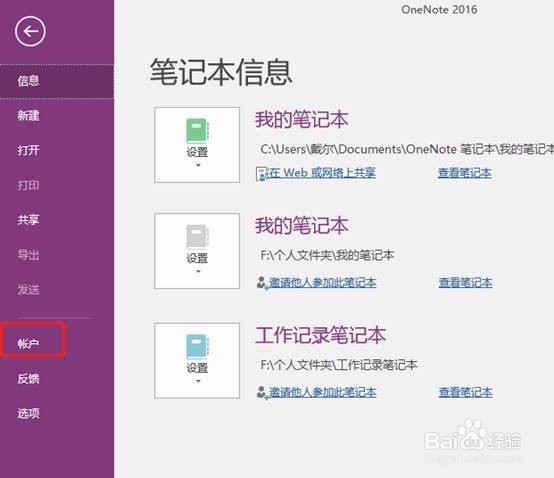Click 查看笔记本 for the C:\Users notebook

pyautogui.click(x=465, y=173)
